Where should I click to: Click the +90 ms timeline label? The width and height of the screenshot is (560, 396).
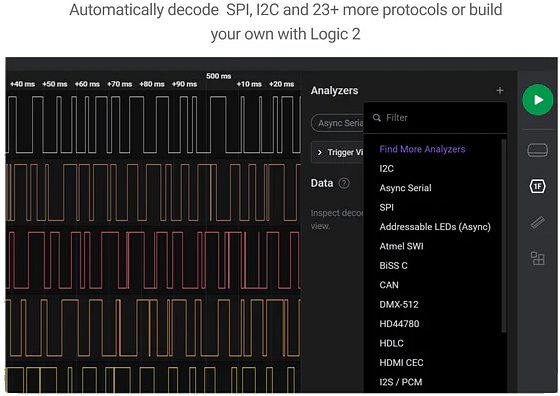[184, 84]
